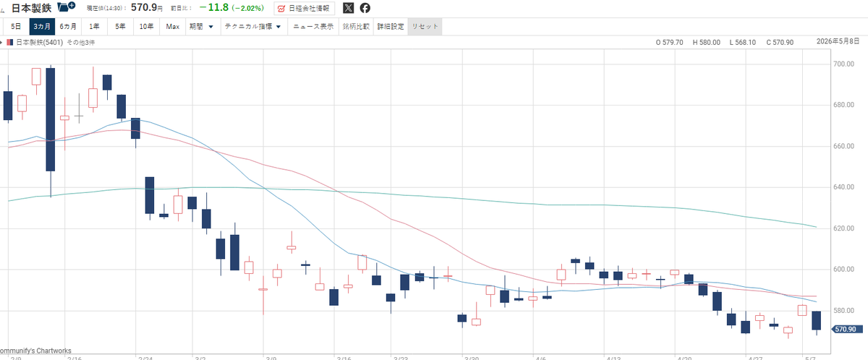Click the 640.00 price axis label

coord(843,188)
